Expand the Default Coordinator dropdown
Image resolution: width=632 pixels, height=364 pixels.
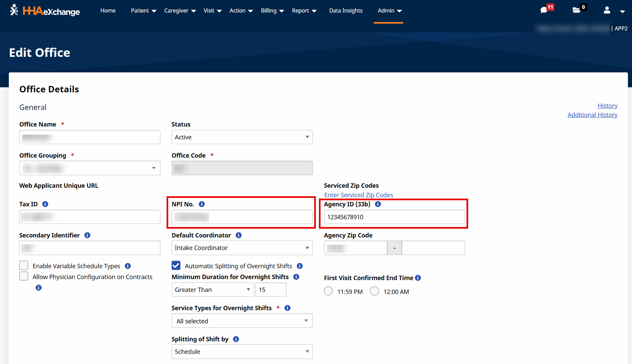click(242, 248)
